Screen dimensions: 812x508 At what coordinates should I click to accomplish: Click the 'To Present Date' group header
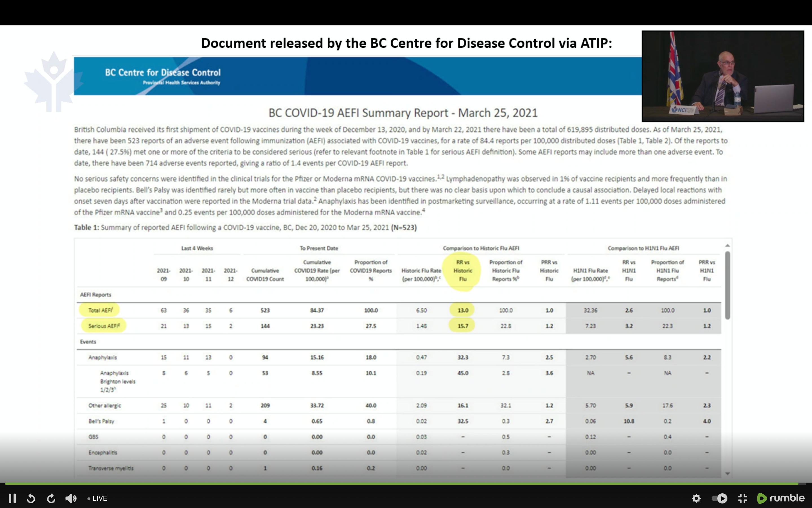click(x=319, y=248)
